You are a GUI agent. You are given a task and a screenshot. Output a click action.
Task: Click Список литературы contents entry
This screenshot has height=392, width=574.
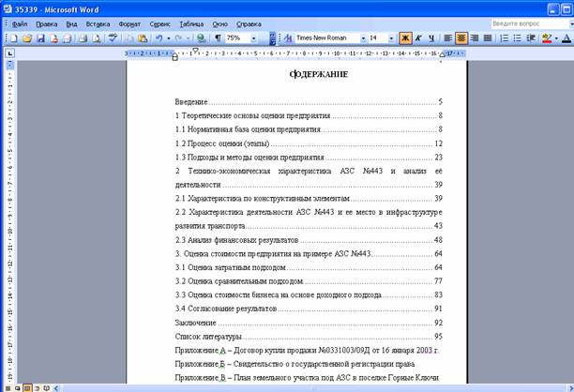click(x=309, y=336)
